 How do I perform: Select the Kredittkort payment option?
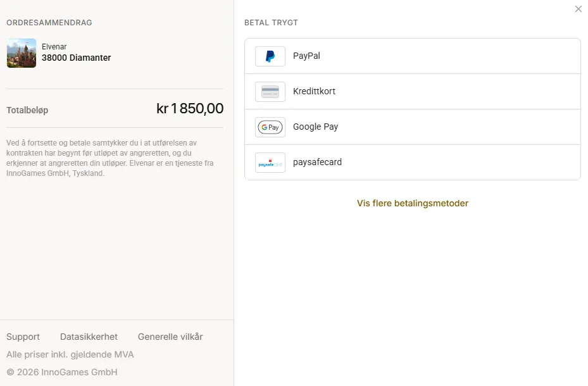coord(413,92)
